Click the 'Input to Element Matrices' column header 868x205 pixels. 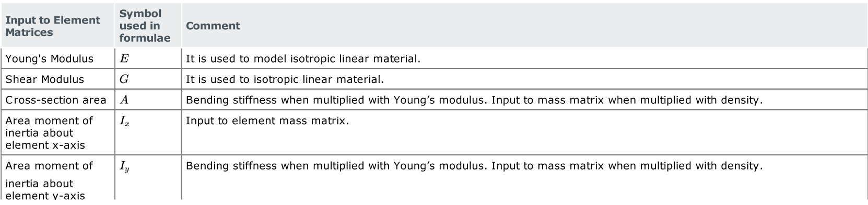(x=52, y=26)
